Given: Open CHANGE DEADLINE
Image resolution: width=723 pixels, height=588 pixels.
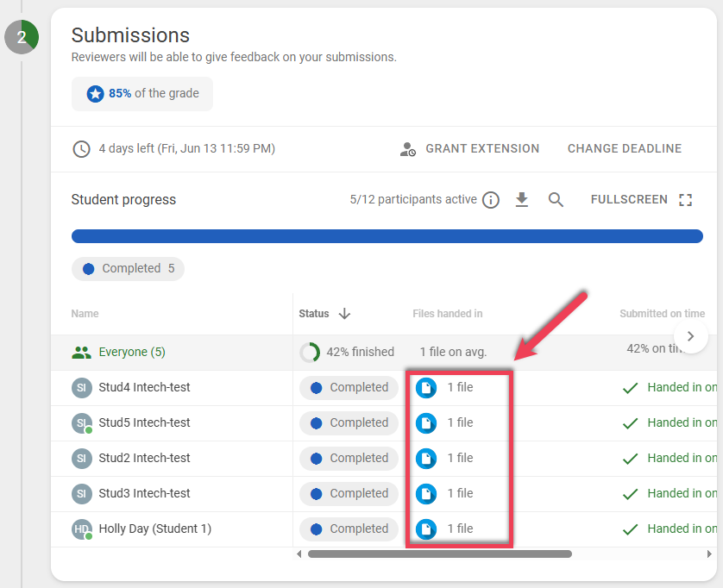Looking at the screenshot, I should [x=624, y=148].
